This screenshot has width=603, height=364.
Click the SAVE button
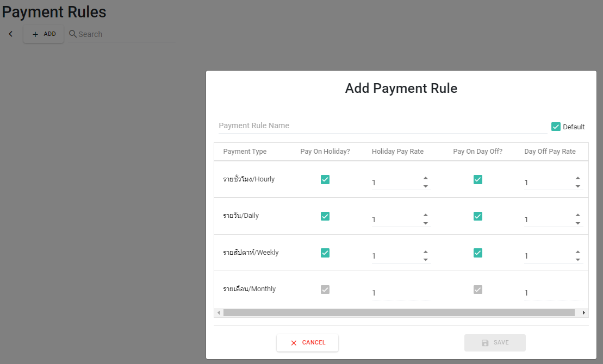click(495, 342)
